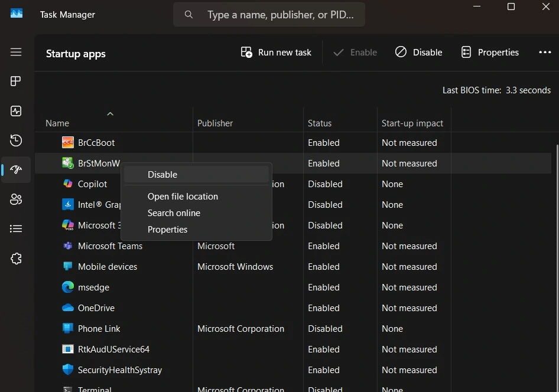The width and height of the screenshot is (559, 392).
Task: Open the App history view icon
Action: 16,141
